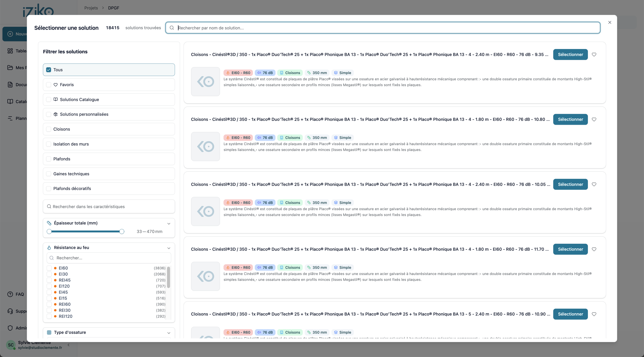Check the Plafonds décoratifs filter
644x357 pixels.
(x=49, y=189)
